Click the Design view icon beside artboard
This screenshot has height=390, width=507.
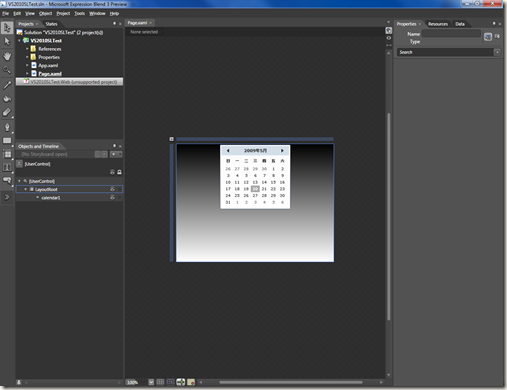point(389,30)
